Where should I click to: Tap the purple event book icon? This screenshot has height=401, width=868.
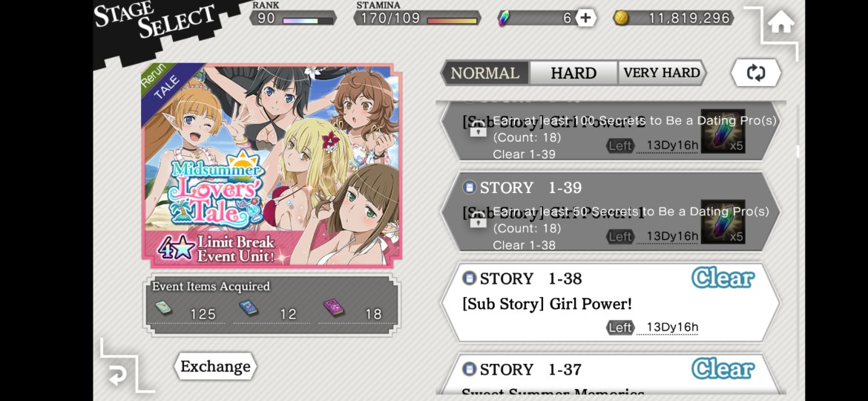click(333, 307)
